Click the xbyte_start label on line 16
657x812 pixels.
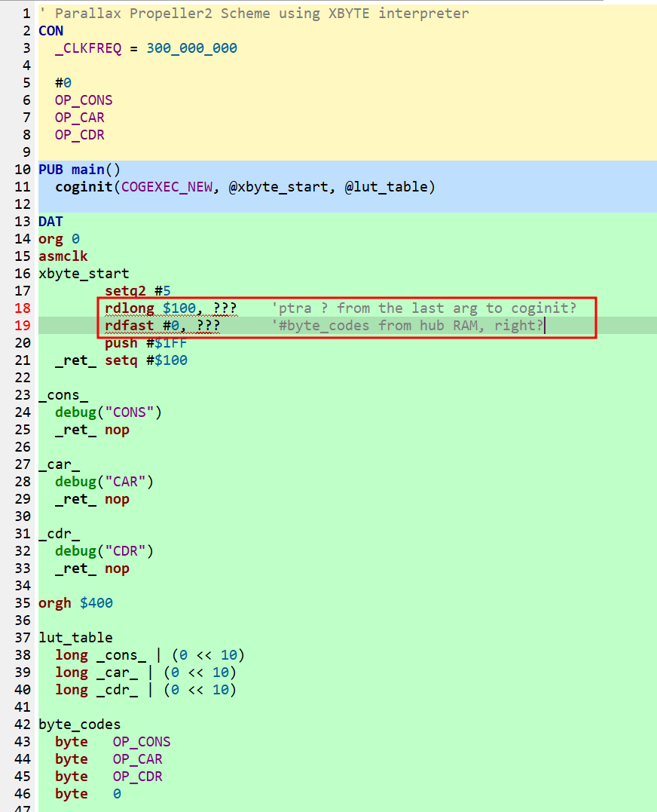(84, 274)
